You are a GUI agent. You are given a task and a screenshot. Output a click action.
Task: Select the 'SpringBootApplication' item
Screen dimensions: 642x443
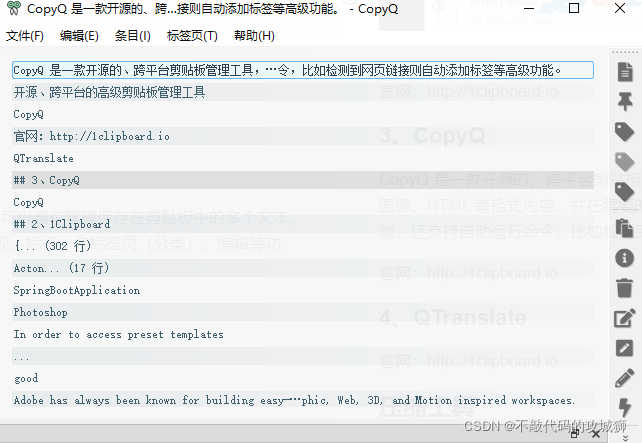[303, 290]
